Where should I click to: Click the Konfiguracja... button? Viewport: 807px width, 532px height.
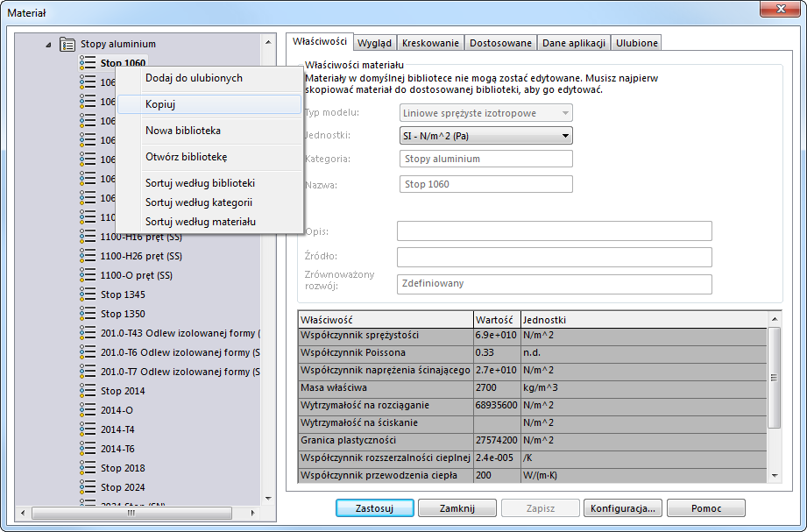click(x=622, y=508)
